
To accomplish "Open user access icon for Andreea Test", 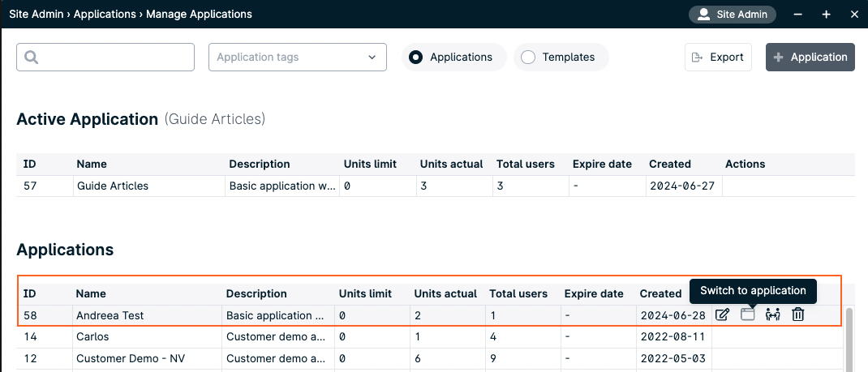I will (772, 315).
